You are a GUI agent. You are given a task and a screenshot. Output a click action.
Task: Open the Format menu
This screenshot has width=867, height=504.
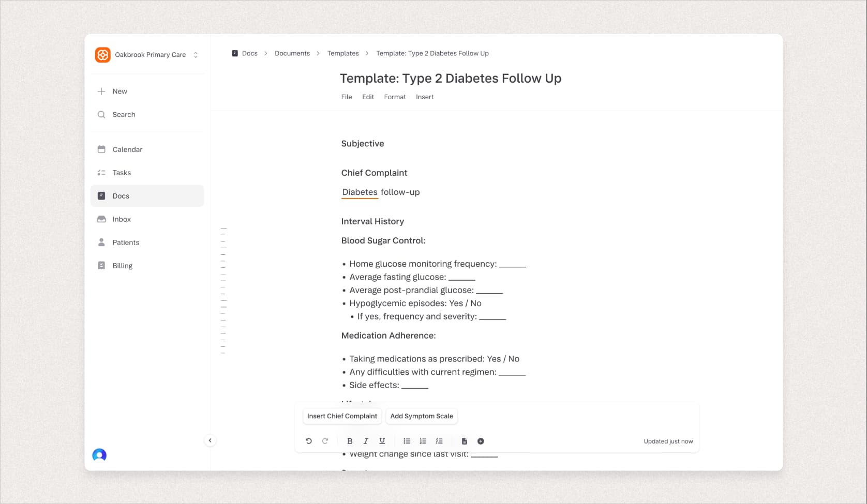coord(395,97)
